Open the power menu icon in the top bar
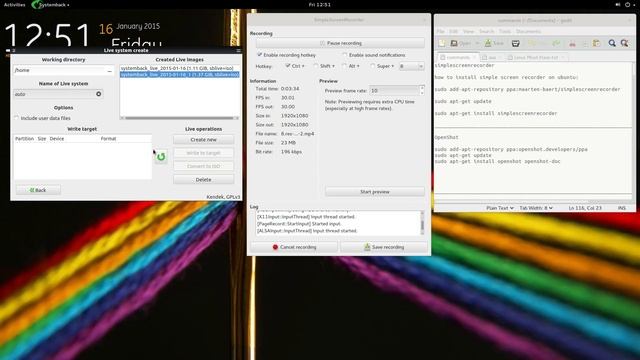 tap(628, 4)
